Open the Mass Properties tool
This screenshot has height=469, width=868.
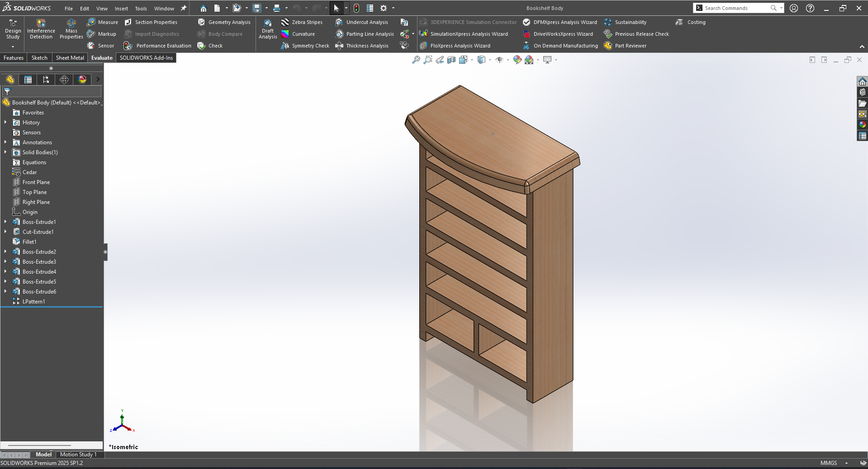(71, 29)
